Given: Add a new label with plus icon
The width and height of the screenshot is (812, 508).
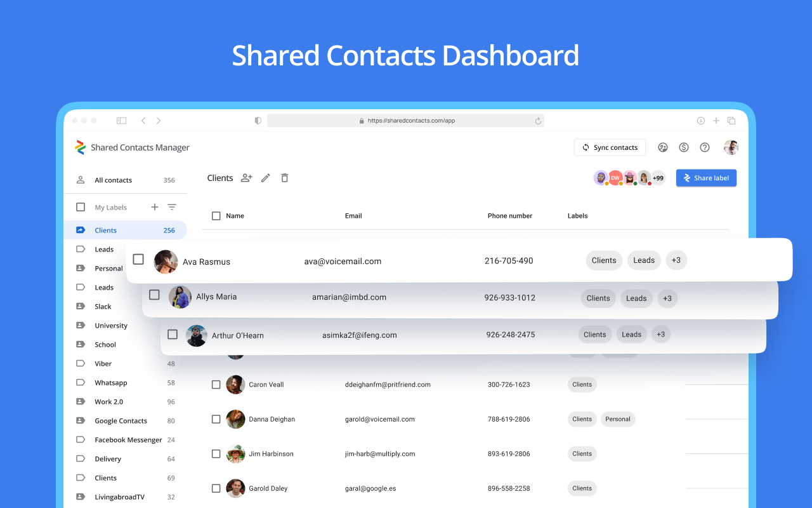Looking at the screenshot, I should 155,207.
